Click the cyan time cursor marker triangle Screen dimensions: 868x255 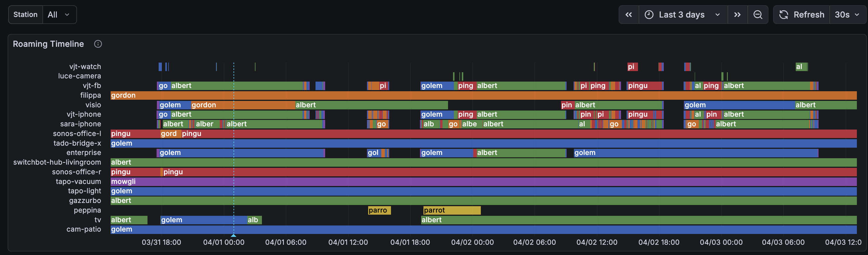234,235
